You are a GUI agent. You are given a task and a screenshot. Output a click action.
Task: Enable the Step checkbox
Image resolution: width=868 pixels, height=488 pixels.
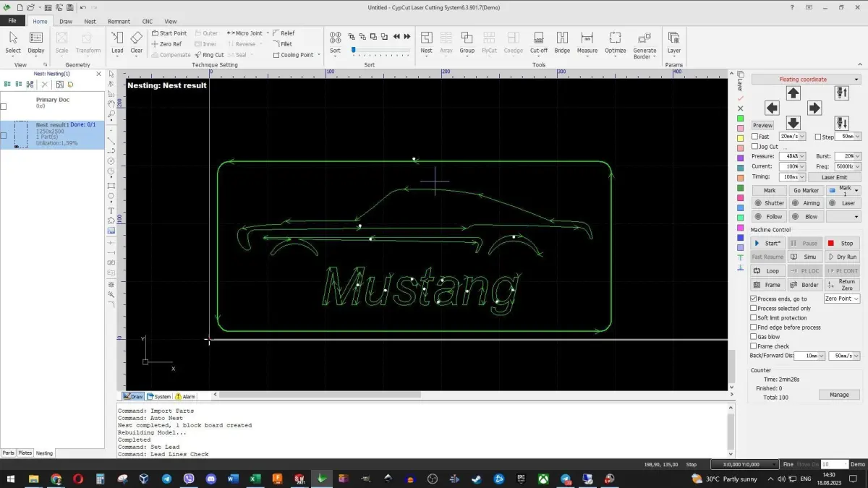pos(818,137)
